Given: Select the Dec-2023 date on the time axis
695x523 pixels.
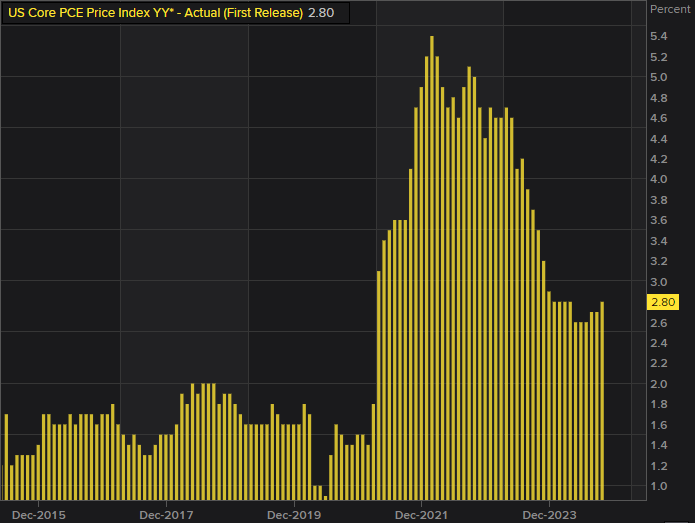Looking at the screenshot, I should [550, 515].
